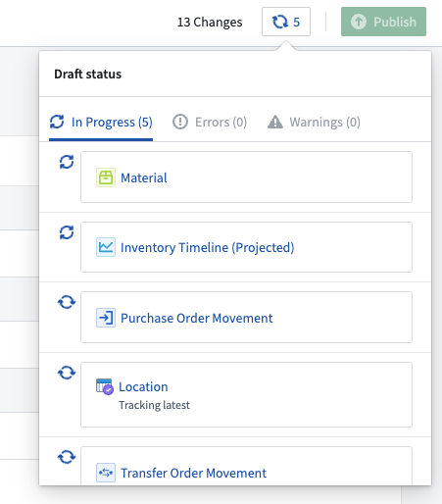Click the 13 Changes label
Image resolution: width=442 pixels, height=504 pixels.
tap(210, 23)
